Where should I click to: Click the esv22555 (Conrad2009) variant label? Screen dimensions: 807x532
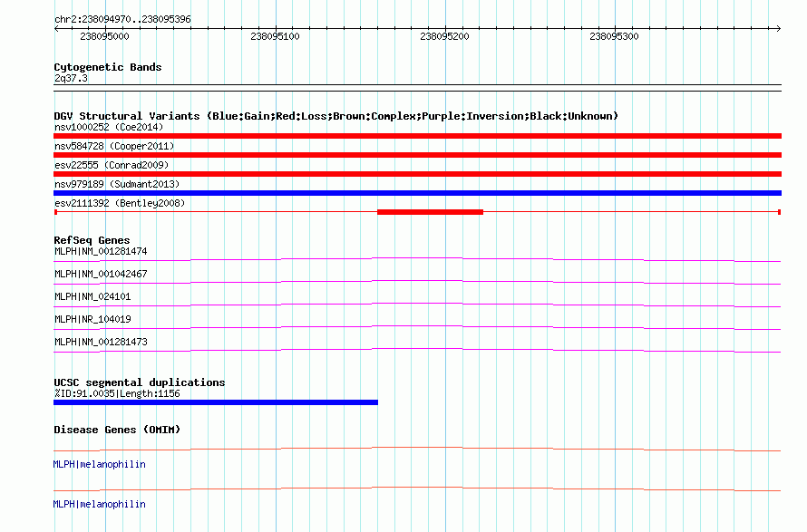(112, 165)
